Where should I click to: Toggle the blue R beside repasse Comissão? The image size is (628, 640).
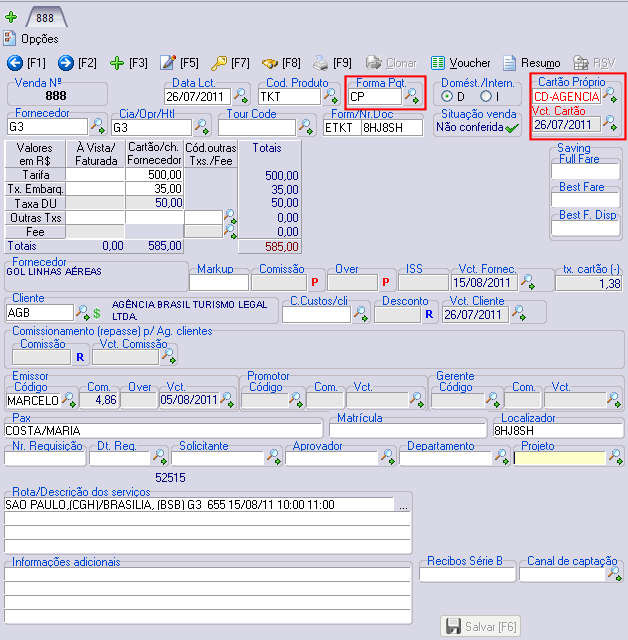click(80, 357)
